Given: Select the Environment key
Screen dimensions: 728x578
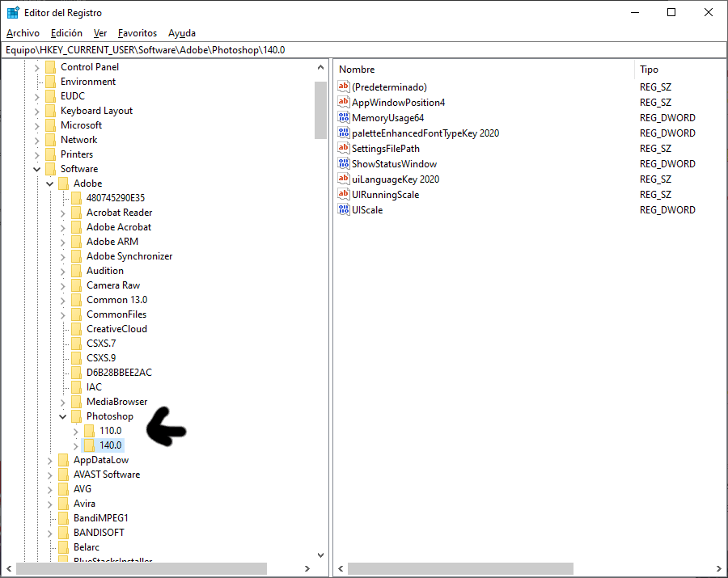Looking at the screenshot, I should [88, 81].
